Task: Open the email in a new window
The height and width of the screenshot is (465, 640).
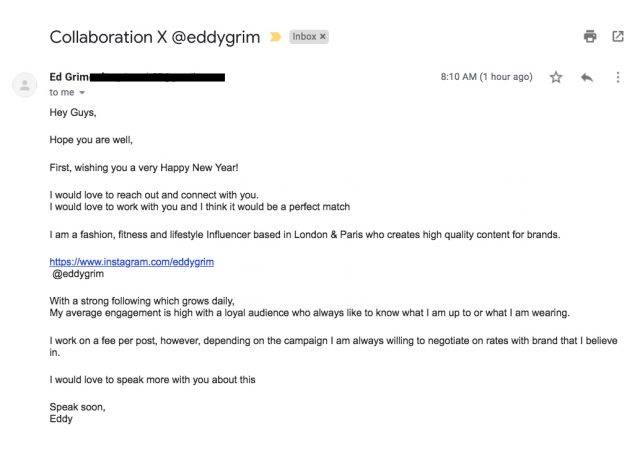Action: tap(618, 36)
